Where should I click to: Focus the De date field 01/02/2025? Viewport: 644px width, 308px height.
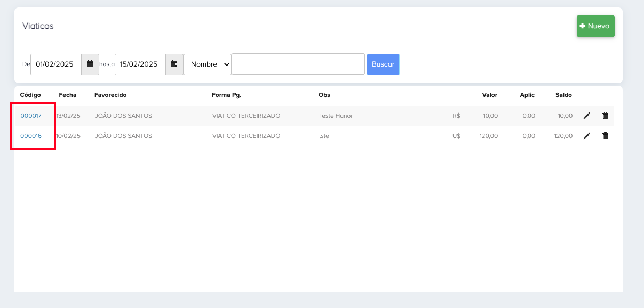[56, 64]
